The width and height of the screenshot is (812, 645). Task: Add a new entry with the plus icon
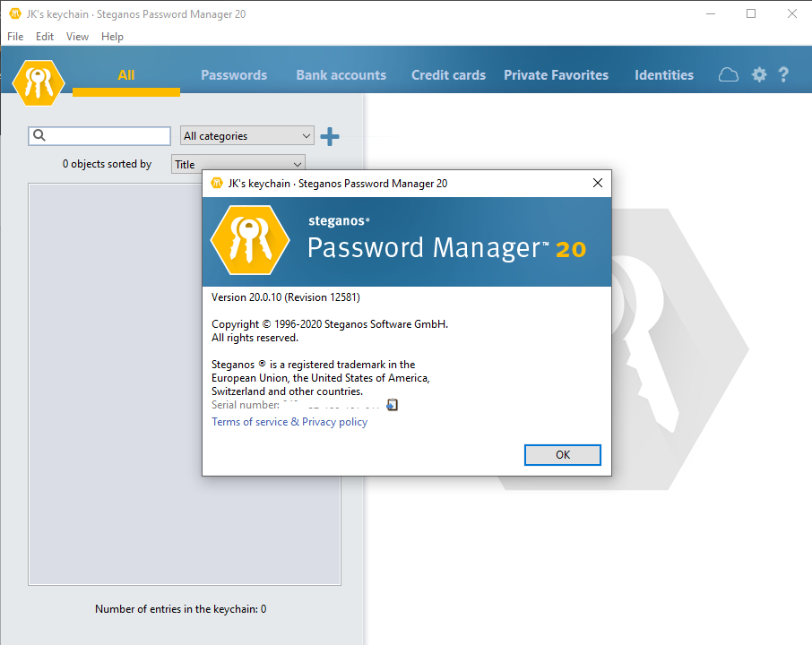pyautogui.click(x=330, y=137)
